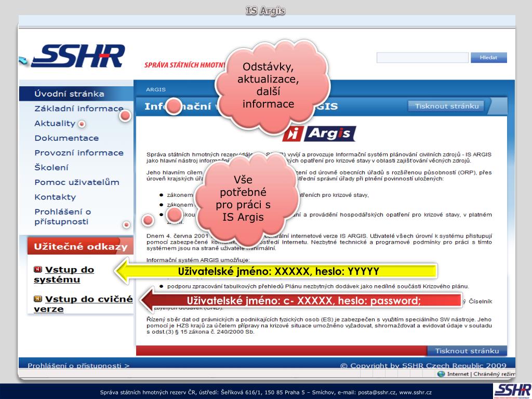Screen dimensions: 532x399
Task: Click the text Informační systém ARGIS umožňuje:
Action: coord(198,260)
